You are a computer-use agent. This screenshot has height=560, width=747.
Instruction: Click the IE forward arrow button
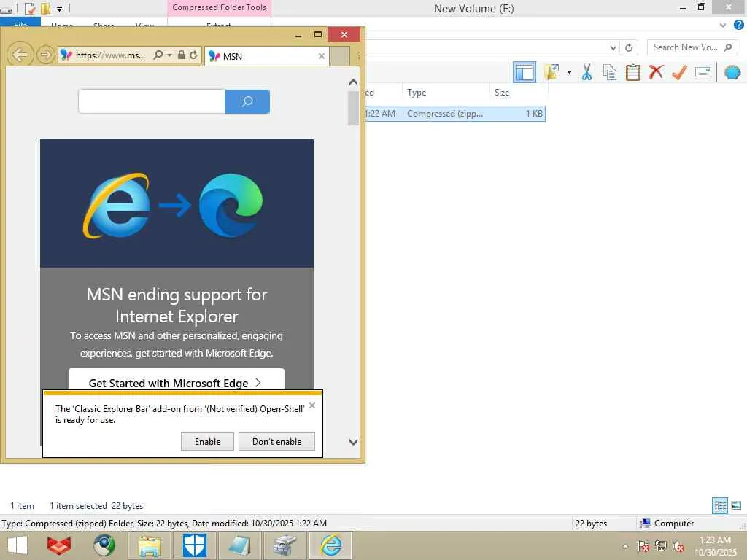coord(46,55)
